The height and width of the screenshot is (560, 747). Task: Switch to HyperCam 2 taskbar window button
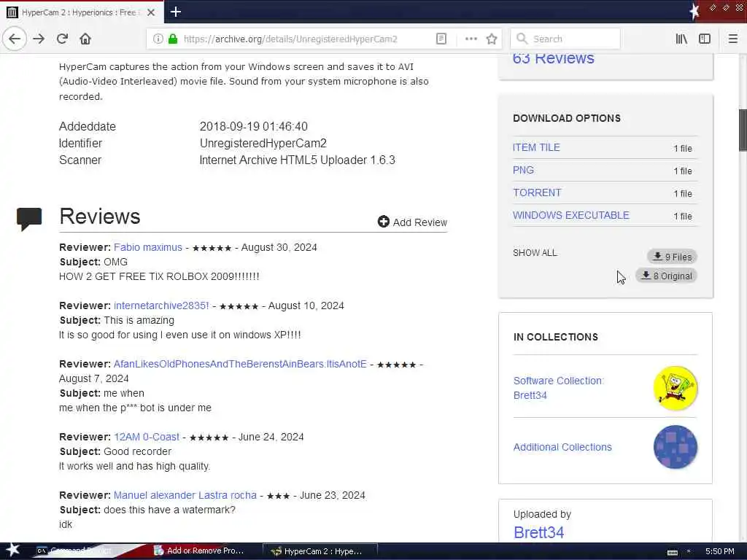point(321,551)
